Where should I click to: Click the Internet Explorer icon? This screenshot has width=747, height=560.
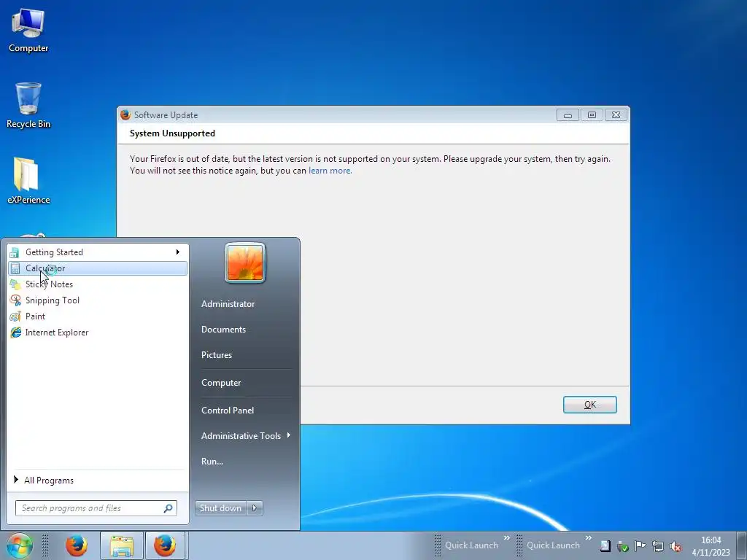click(15, 332)
